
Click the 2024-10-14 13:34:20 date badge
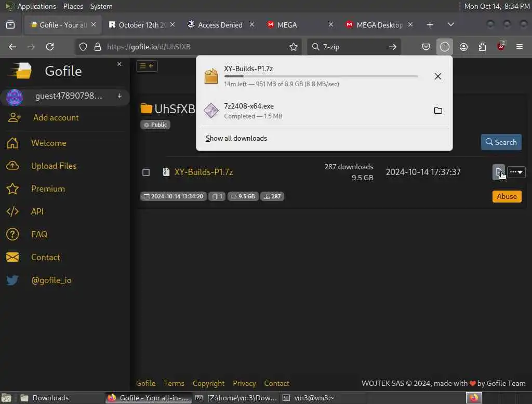click(174, 196)
